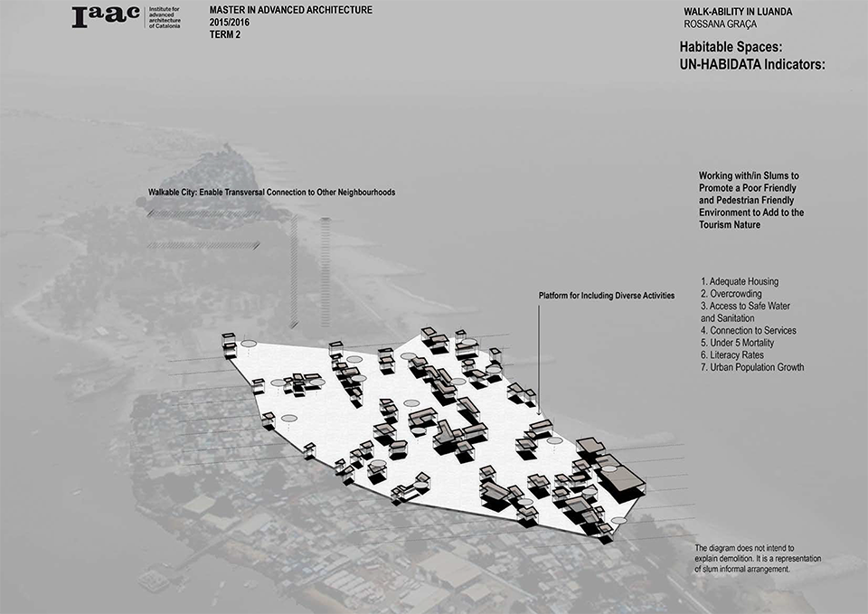Click the IaaC logo
The height and width of the screenshot is (614, 868).
coord(107,18)
